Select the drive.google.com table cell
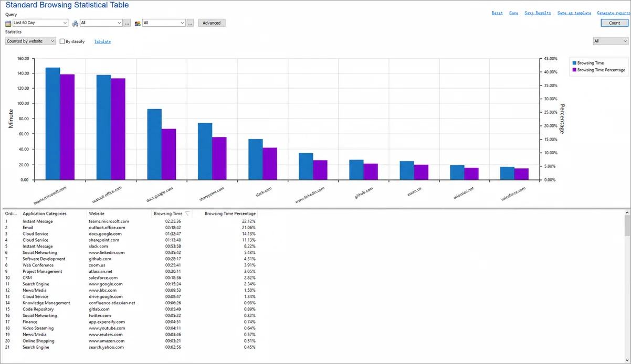The image size is (631, 364). (x=106, y=297)
